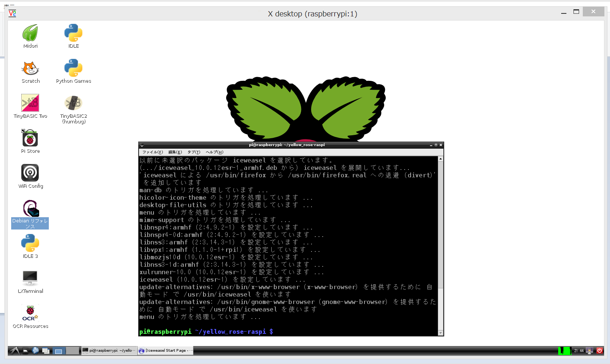The image size is (610, 364).
Task: Click the 'libnss3-1d:armhf' line in terminal
Action: point(232,265)
